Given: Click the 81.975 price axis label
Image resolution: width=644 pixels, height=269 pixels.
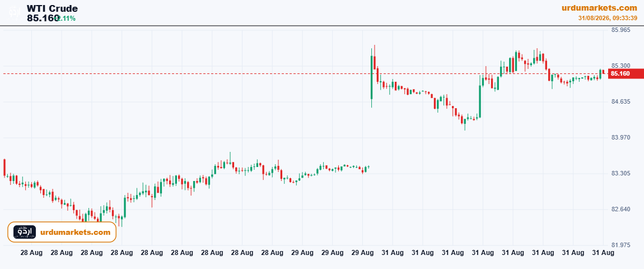Looking at the screenshot, I should pyautogui.click(x=620, y=245).
